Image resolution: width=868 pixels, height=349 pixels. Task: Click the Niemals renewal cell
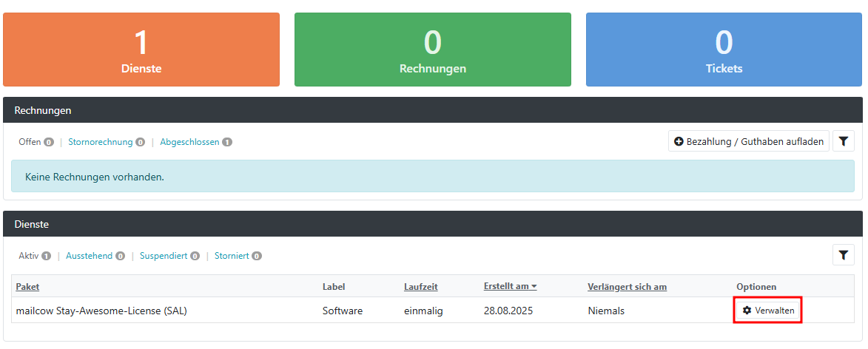606,311
